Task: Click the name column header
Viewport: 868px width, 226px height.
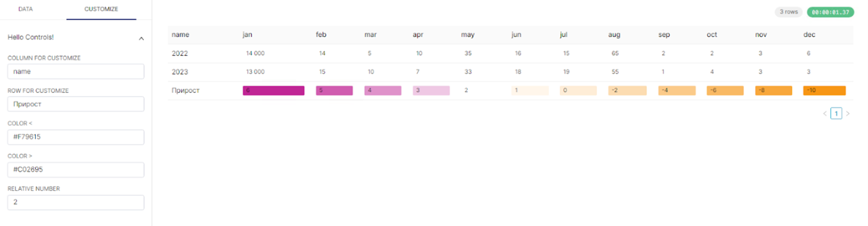Action: tap(180, 35)
